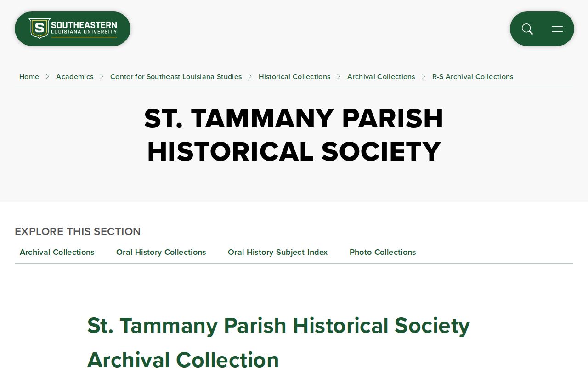
Task: Click the "EXPLORE THIS SECTION" heading
Action: pyautogui.click(x=78, y=231)
